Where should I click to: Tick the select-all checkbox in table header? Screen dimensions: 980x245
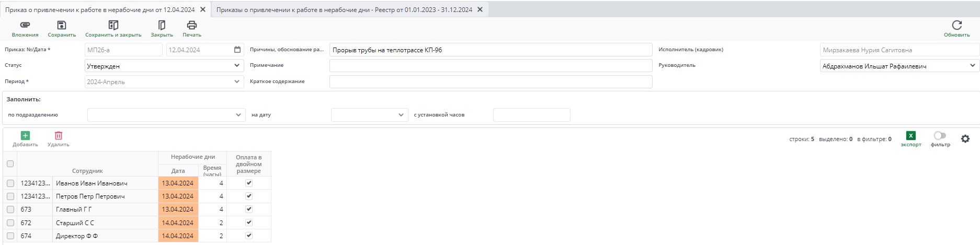point(10,164)
